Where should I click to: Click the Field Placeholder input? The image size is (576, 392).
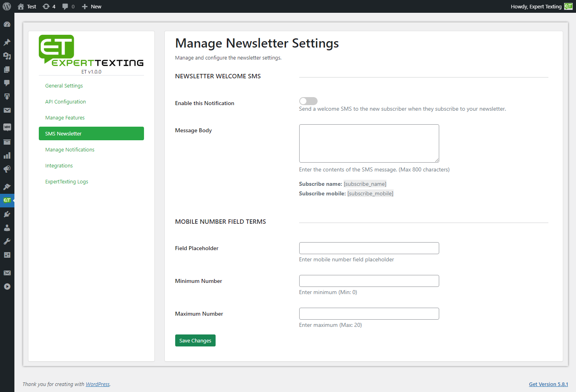(x=369, y=248)
